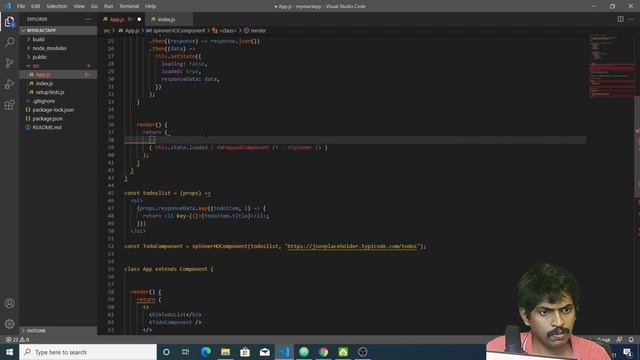Open the Search view in activity bar
The width and height of the screenshot is (640, 360).
[x=9, y=42]
